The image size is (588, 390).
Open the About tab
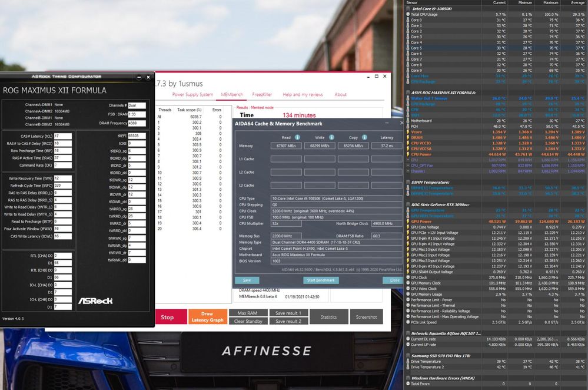click(x=341, y=95)
